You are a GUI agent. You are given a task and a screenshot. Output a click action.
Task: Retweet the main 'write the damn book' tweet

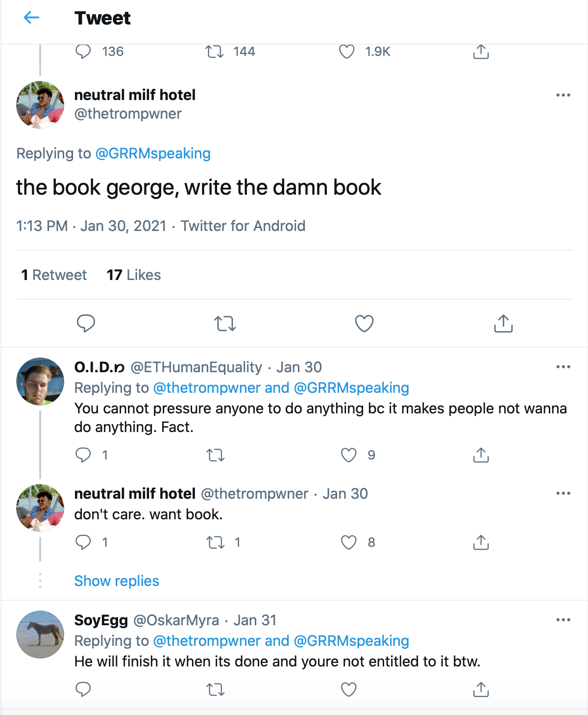(x=225, y=324)
